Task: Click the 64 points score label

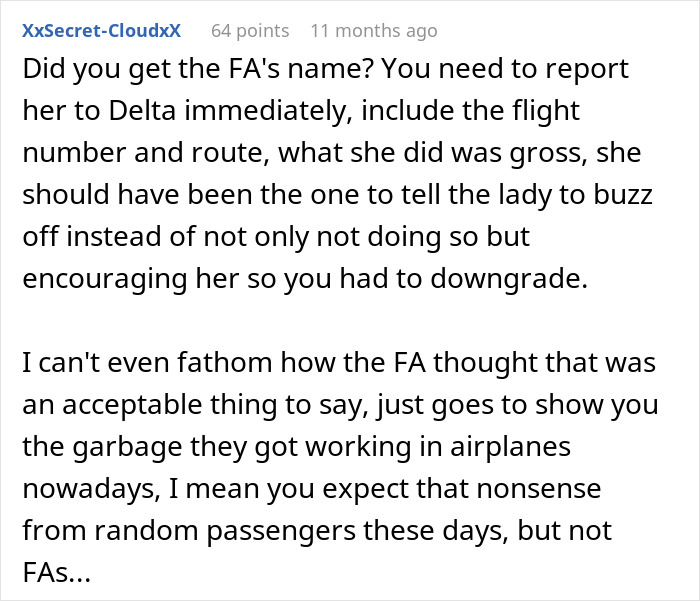Action: point(250,31)
